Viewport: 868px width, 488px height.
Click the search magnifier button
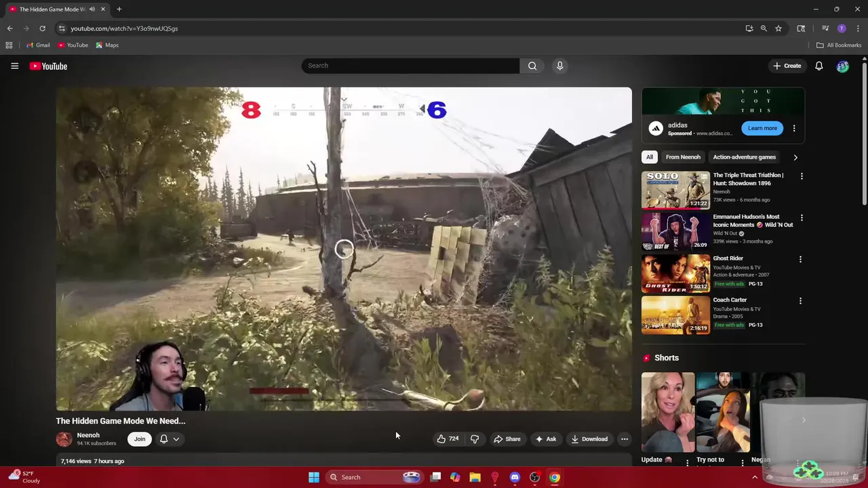click(x=532, y=66)
